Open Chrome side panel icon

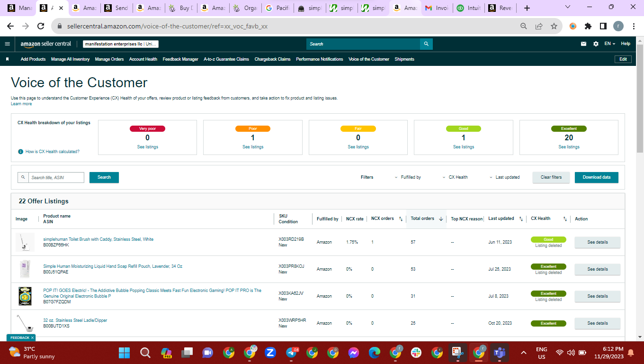point(603,27)
